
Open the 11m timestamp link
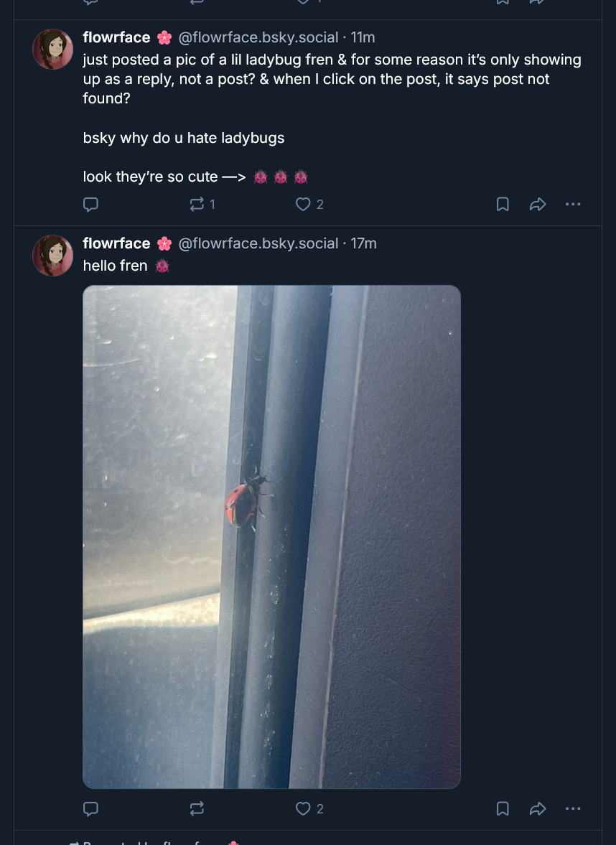click(363, 37)
